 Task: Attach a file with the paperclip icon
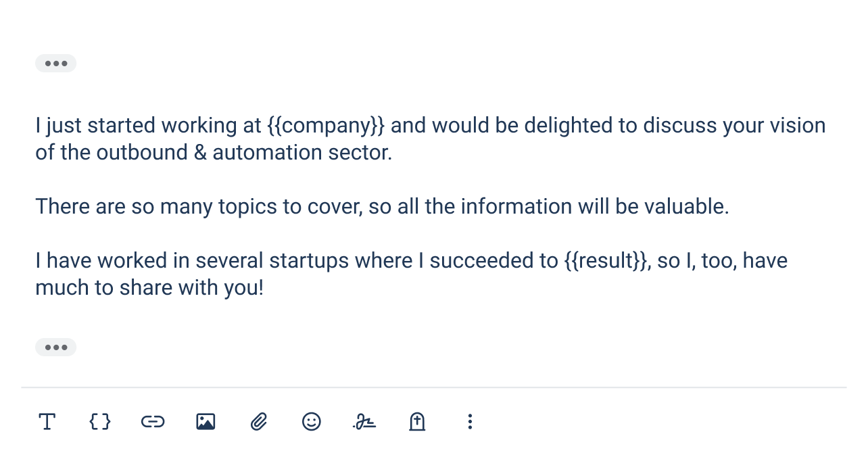click(259, 421)
